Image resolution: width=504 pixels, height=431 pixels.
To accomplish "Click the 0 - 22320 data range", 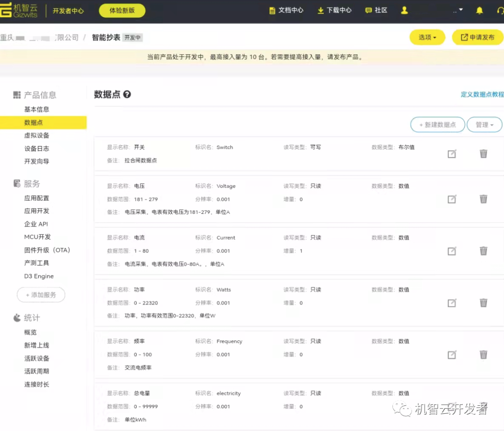I will point(146,303).
